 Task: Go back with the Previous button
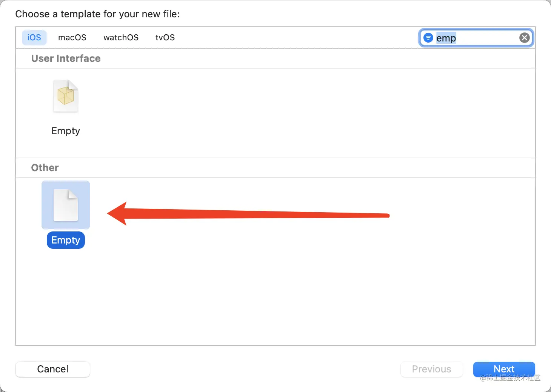431,369
